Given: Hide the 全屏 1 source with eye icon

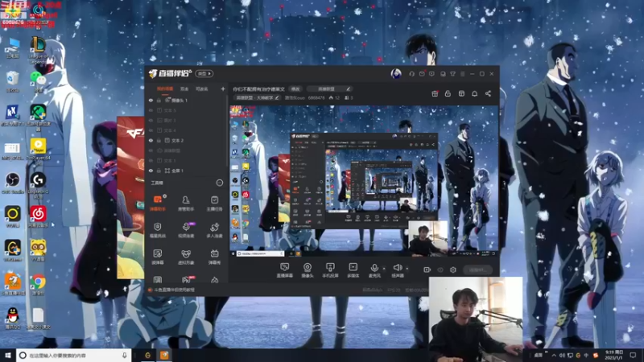Looking at the screenshot, I should tap(151, 171).
